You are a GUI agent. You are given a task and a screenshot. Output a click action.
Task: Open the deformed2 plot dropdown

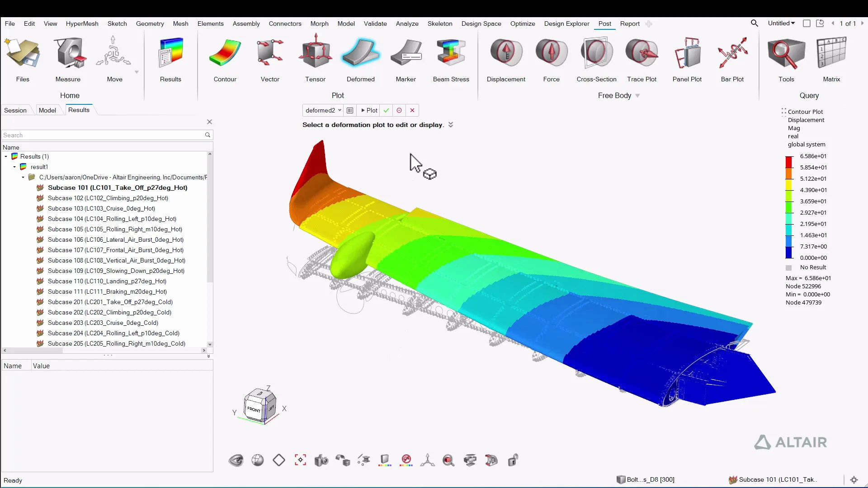pos(340,110)
